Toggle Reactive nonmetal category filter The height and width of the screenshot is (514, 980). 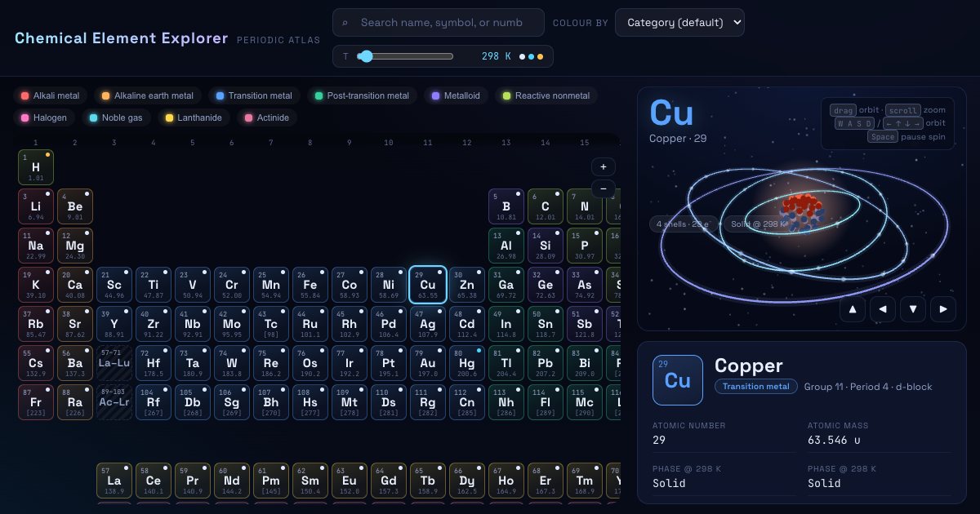pos(546,95)
